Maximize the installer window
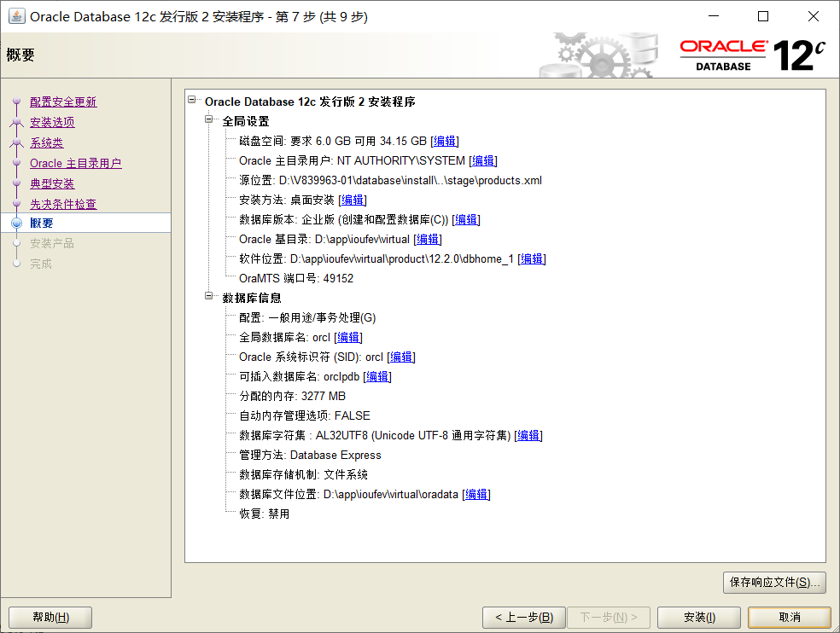Image resolution: width=840 pixels, height=633 pixels. pyautogui.click(x=763, y=16)
